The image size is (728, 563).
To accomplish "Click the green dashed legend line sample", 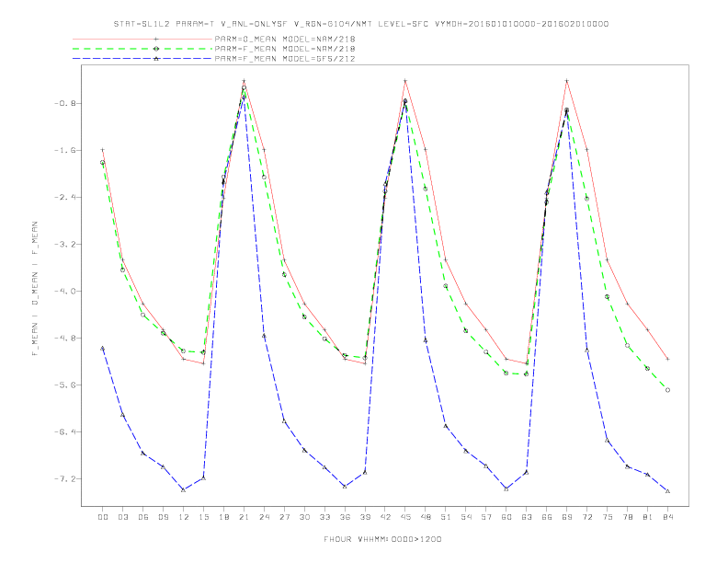I will (x=142, y=49).
